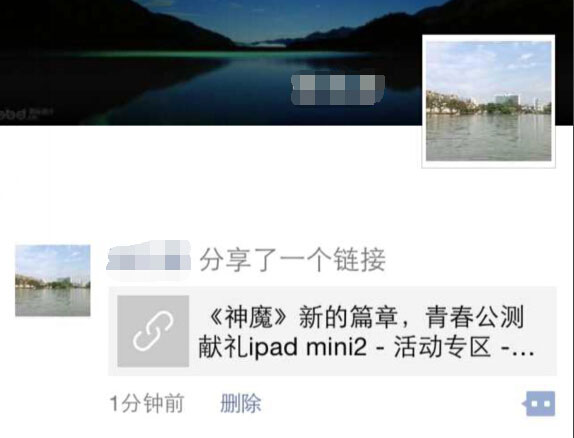This screenshot has height=438, width=574.
Task: Tap the 分享了一个链接 caption text
Action: tap(292, 260)
